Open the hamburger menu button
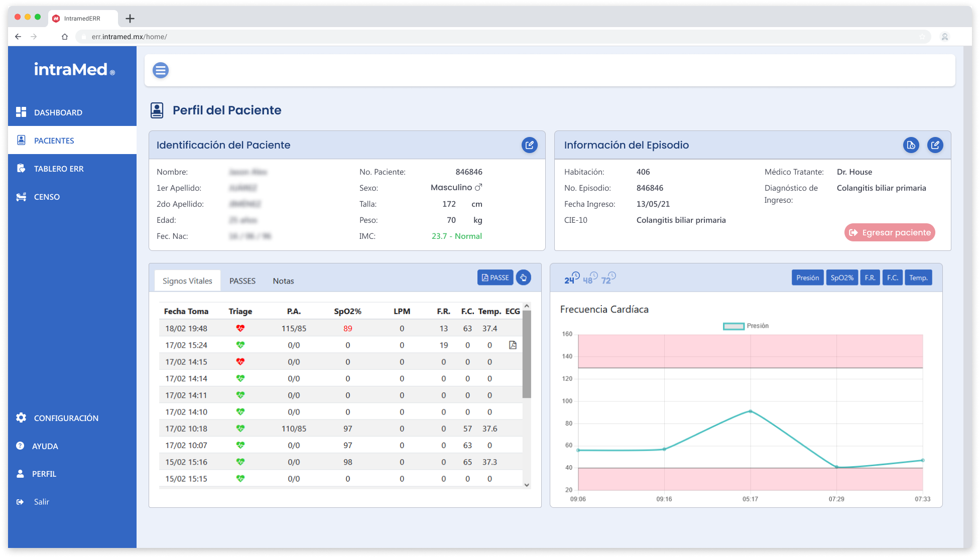Screen dimensions: 980x558 click(161, 70)
